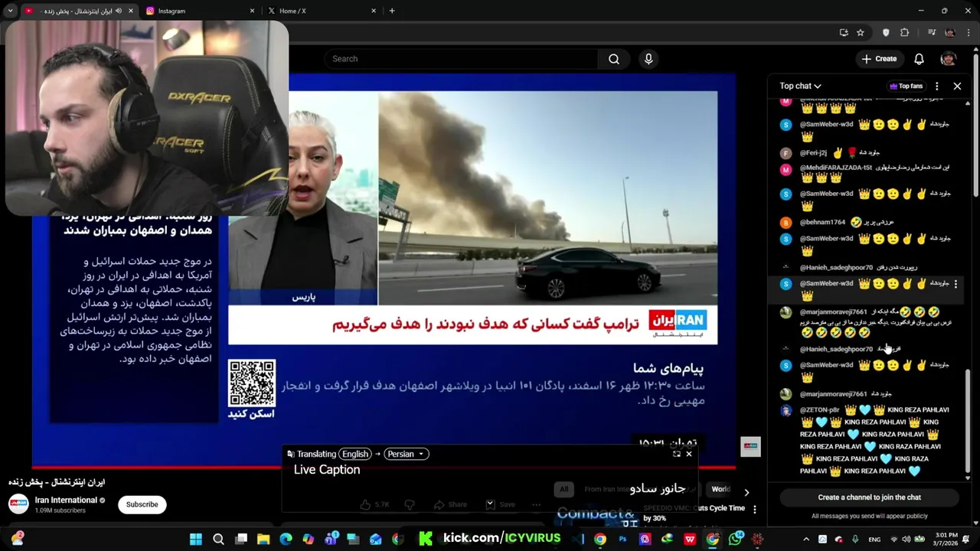Open a new Chrome tab
The image size is (980, 551).
pos(392,11)
